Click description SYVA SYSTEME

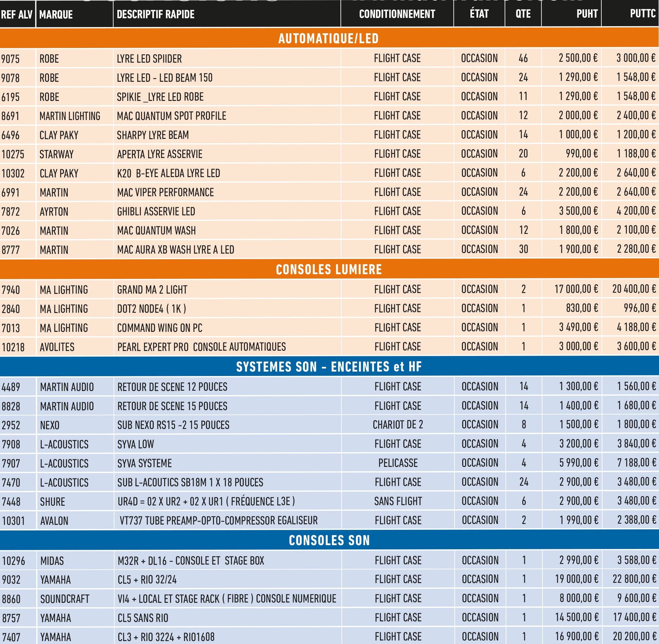point(145,463)
